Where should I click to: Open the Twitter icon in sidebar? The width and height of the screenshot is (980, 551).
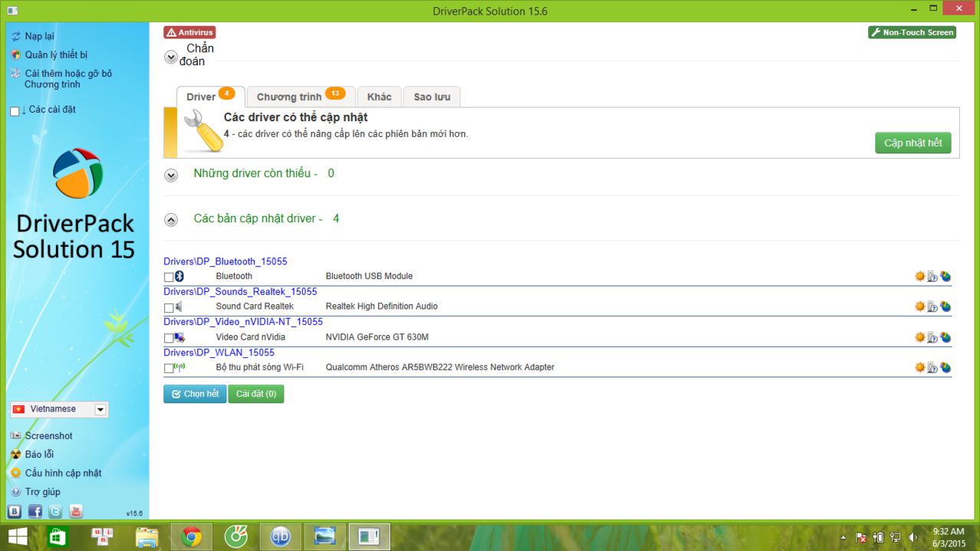55,511
